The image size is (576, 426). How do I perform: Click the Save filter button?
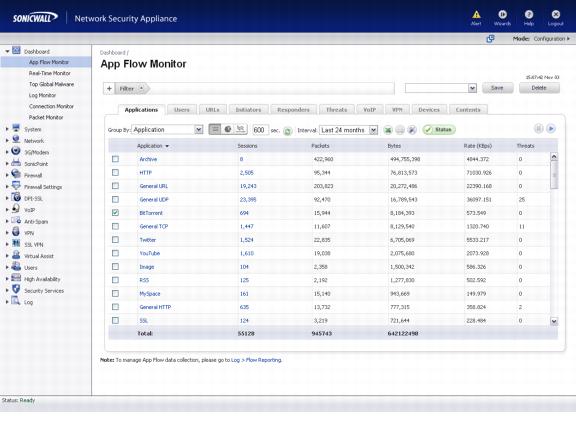pyautogui.click(x=497, y=88)
